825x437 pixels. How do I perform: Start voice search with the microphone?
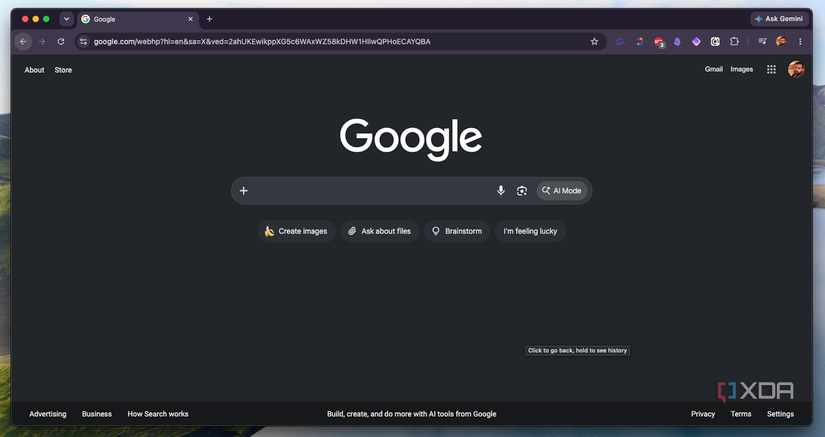click(x=501, y=190)
